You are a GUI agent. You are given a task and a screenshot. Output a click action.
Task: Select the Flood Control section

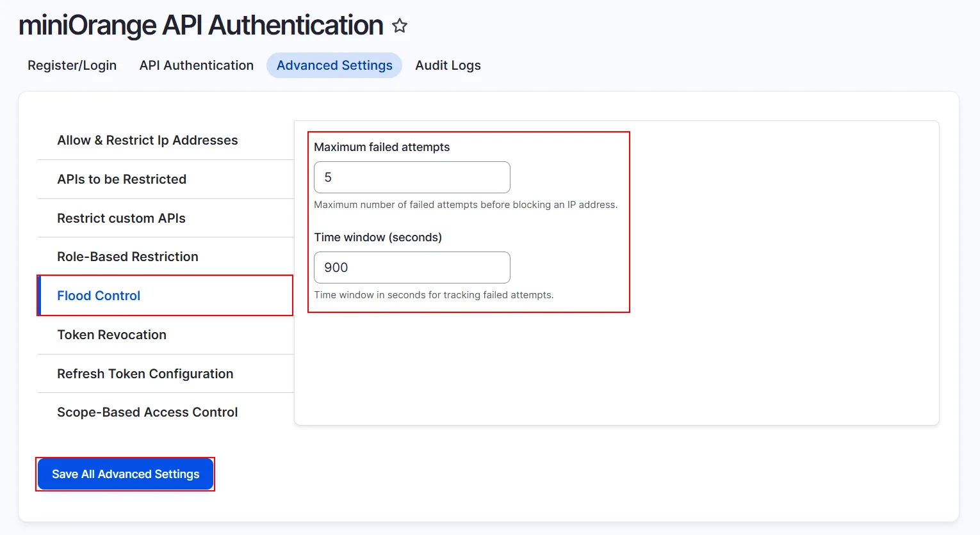99,296
